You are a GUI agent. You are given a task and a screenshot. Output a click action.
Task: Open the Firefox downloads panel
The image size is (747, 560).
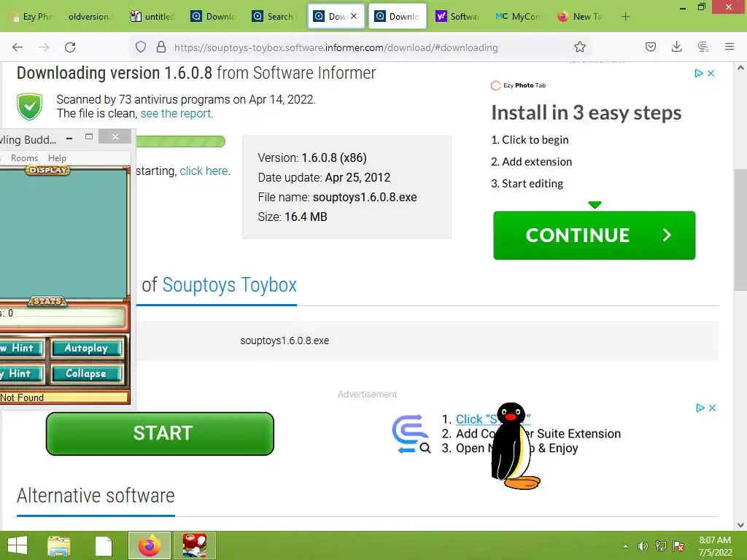[676, 47]
